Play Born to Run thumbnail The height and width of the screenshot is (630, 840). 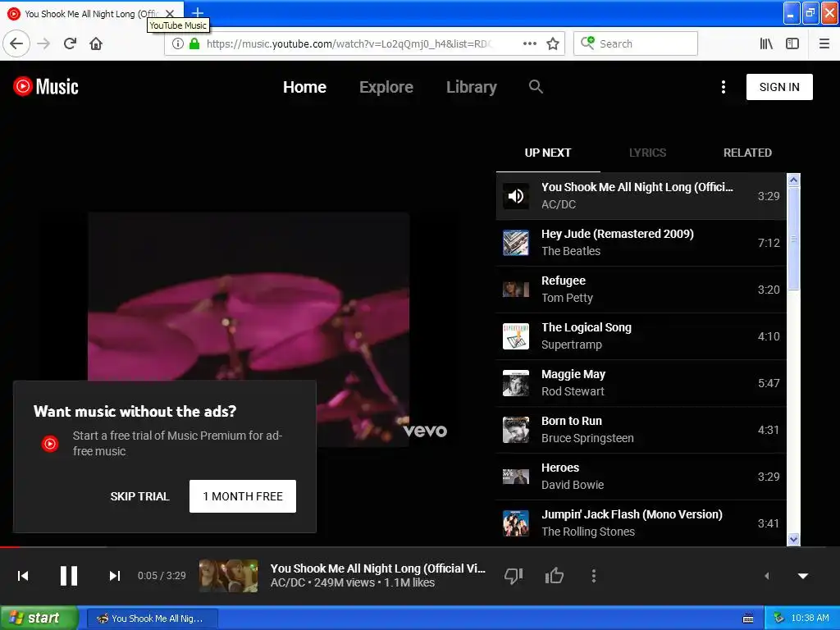pyautogui.click(x=516, y=430)
